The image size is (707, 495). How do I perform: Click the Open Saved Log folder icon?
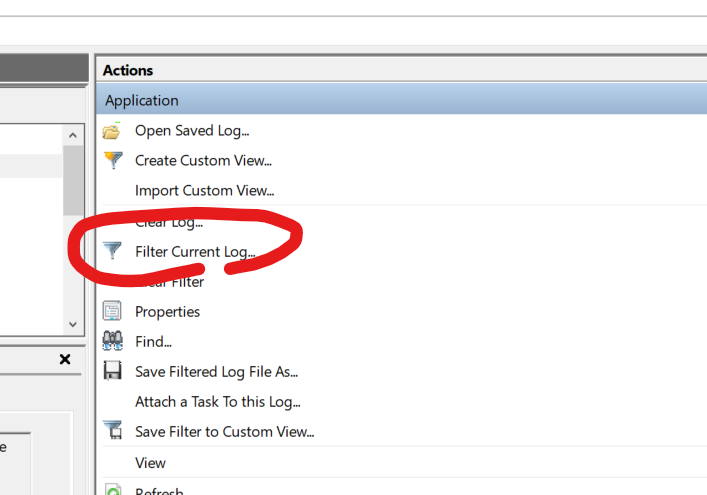point(111,131)
